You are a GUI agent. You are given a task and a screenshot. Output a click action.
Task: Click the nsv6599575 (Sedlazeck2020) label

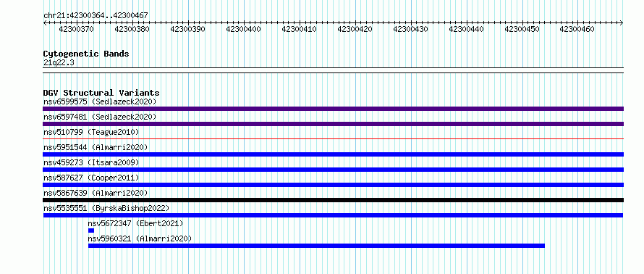100,101
